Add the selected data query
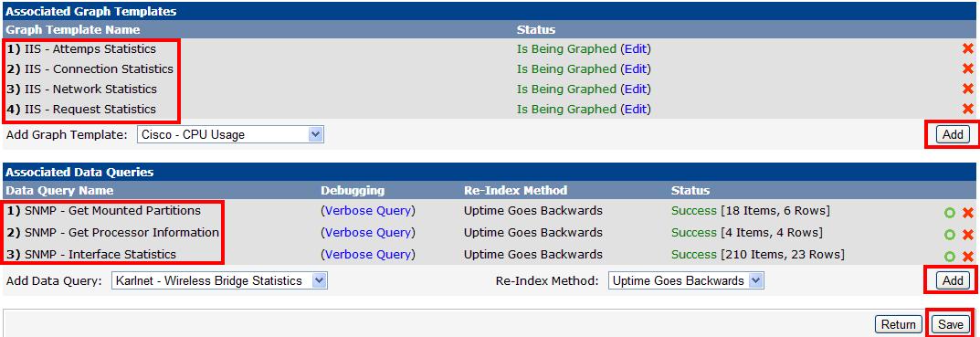 coord(953,280)
